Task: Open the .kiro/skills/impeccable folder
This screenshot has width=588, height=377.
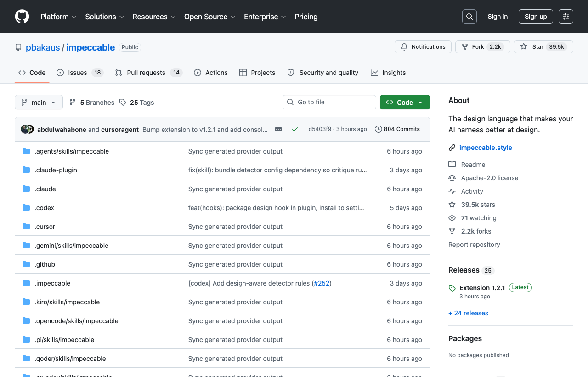Action: pos(67,302)
